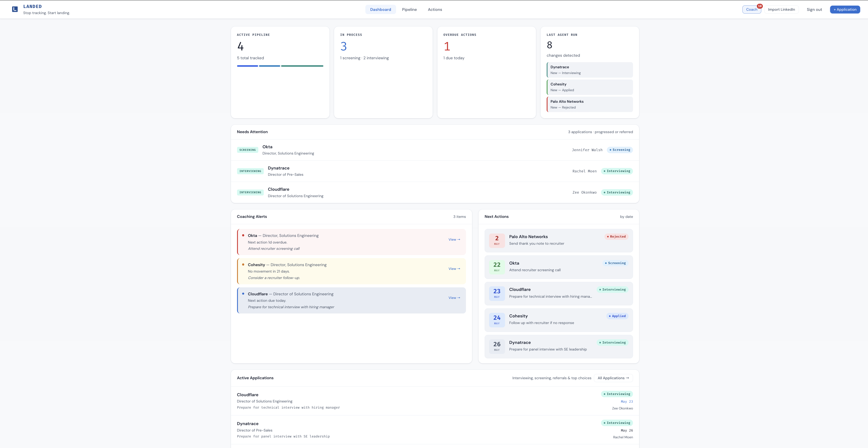Open the Dashboard tab
This screenshot has height=448, width=868.
pyautogui.click(x=380, y=10)
